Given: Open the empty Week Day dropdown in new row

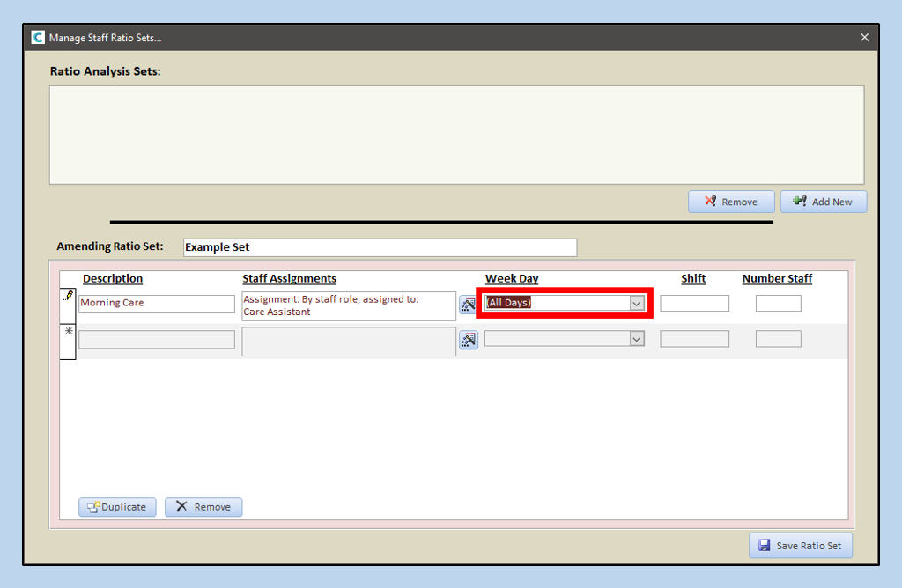Looking at the screenshot, I should (x=636, y=339).
